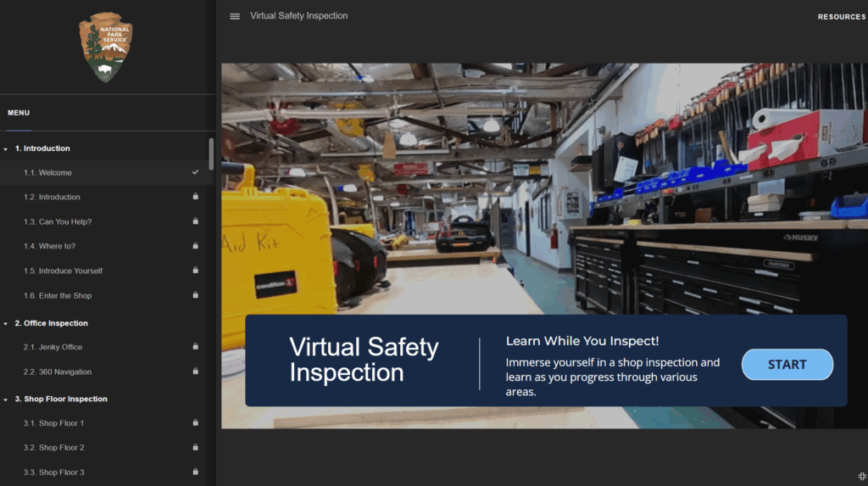
Task: Click the National Park Service logo
Action: coord(106,47)
